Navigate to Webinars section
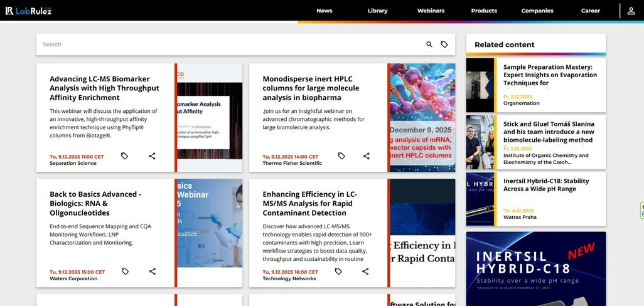644x306 pixels. point(431,11)
